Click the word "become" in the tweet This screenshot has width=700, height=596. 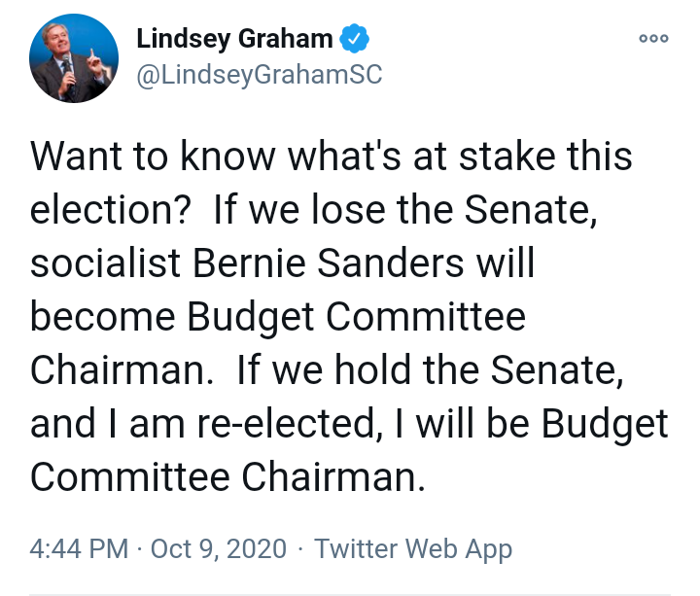tap(101, 318)
